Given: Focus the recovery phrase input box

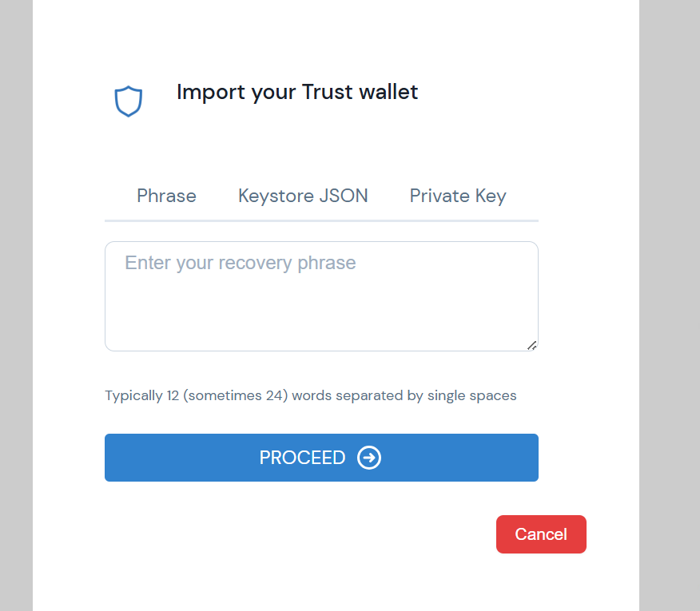Looking at the screenshot, I should pyautogui.click(x=321, y=296).
